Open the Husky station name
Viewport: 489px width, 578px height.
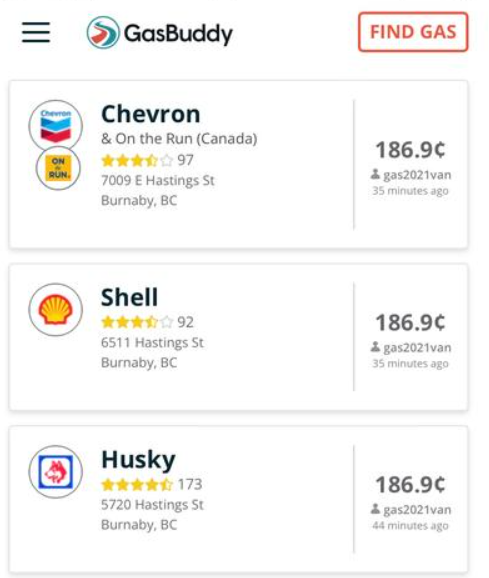tap(138, 460)
